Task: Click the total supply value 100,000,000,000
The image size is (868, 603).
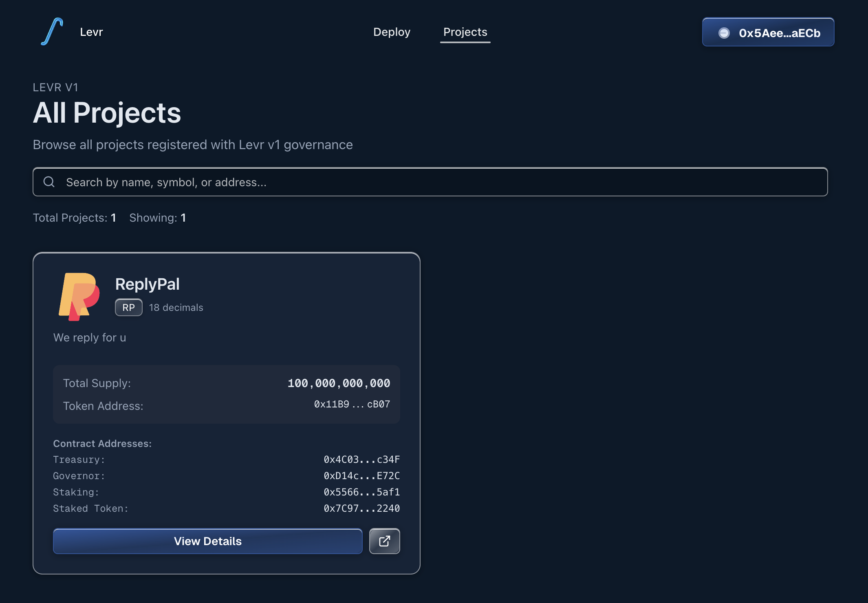Action: coord(339,383)
